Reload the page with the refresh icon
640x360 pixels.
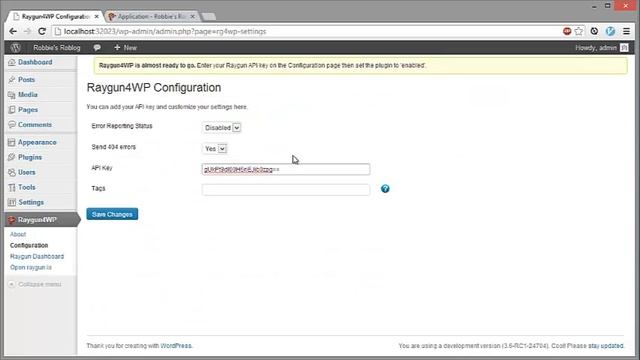pos(42,31)
